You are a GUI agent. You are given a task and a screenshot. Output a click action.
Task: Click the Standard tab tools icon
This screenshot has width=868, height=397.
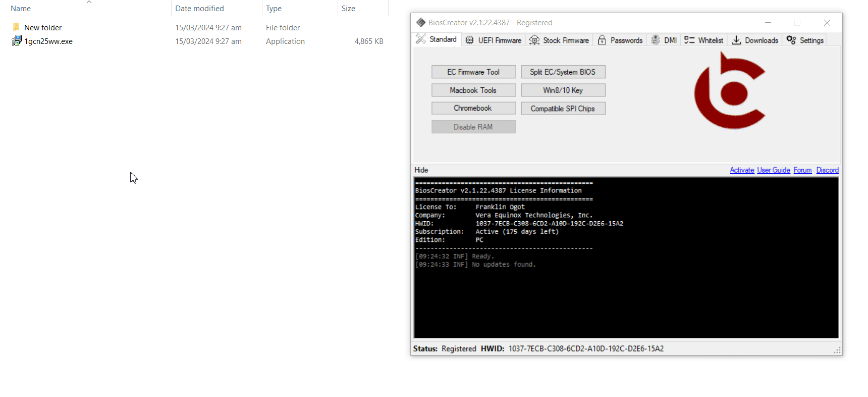click(x=420, y=39)
